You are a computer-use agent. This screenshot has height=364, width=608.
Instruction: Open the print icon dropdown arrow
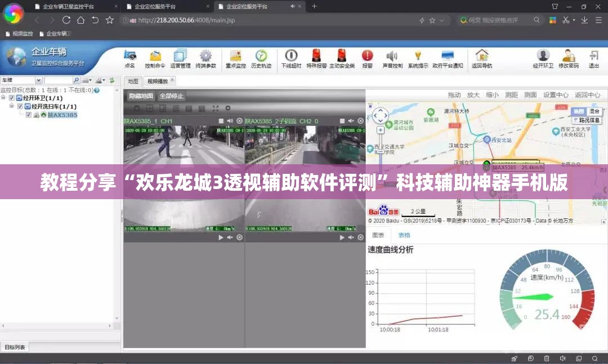coord(90,80)
